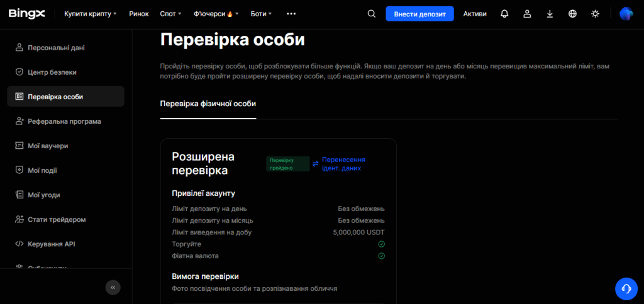Click the Перенесення ідент. даних link
Viewport: 644px width, 304px height.
pyautogui.click(x=343, y=164)
